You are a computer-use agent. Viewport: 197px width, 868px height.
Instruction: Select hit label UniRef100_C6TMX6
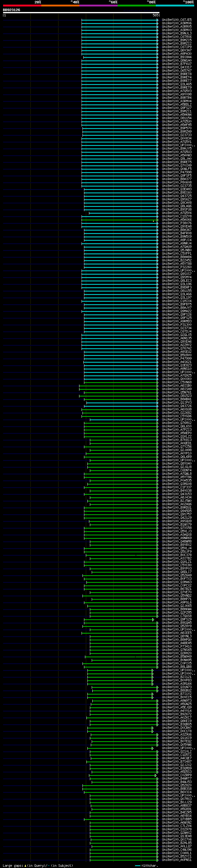tap(177, 37)
